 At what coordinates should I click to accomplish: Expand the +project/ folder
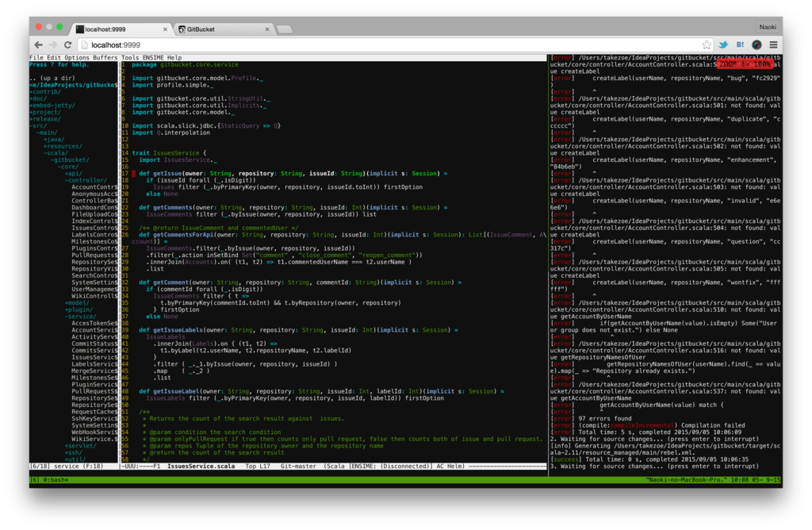45,112
